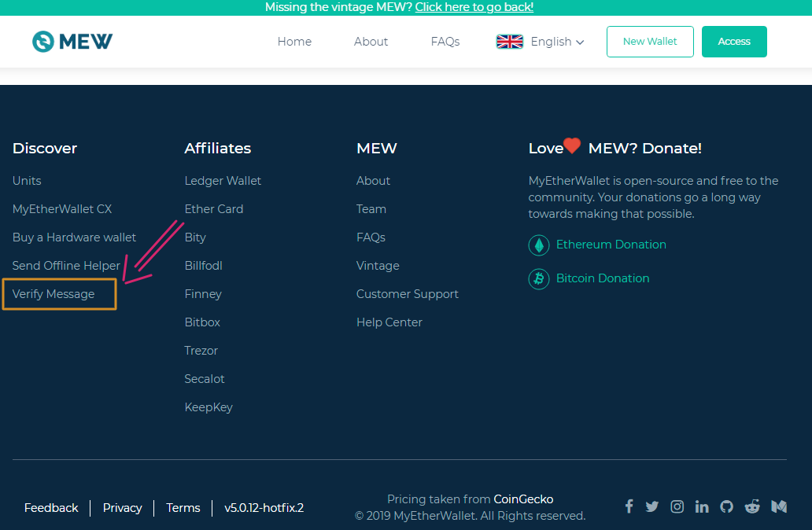Open About in top navigation
Screen dimensions: 812x530
pyautogui.click(x=371, y=42)
